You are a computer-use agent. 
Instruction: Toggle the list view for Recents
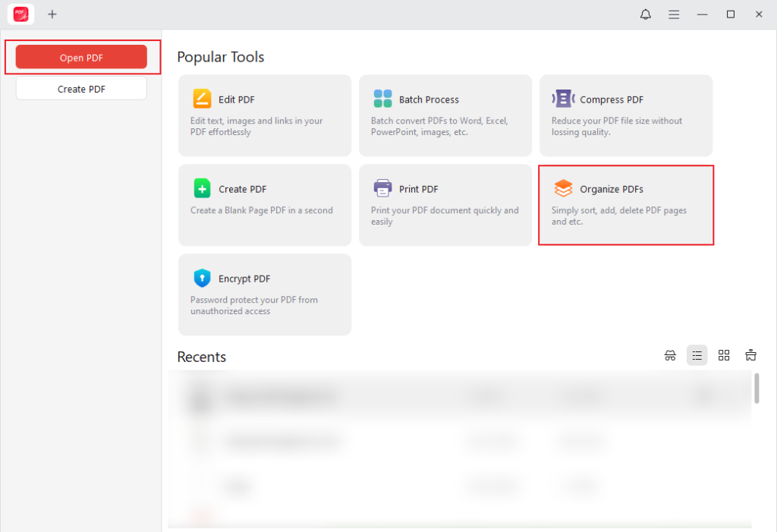click(x=697, y=354)
